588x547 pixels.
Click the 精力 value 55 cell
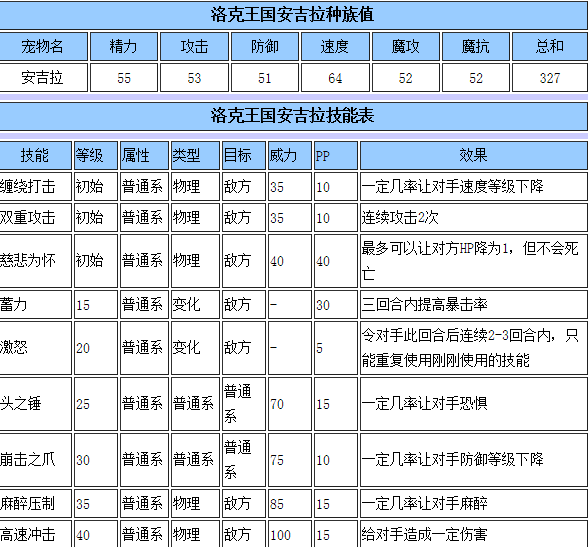click(x=124, y=78)
